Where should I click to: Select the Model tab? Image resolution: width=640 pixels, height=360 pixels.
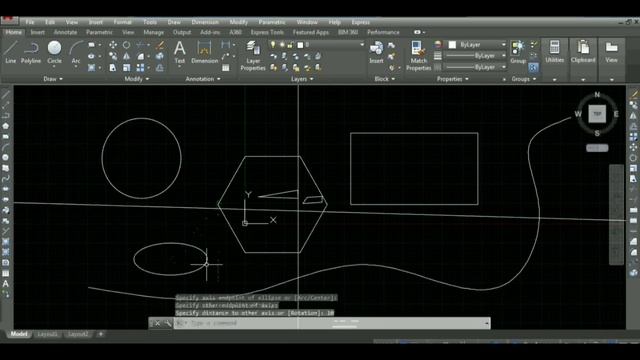pos(18,334)
